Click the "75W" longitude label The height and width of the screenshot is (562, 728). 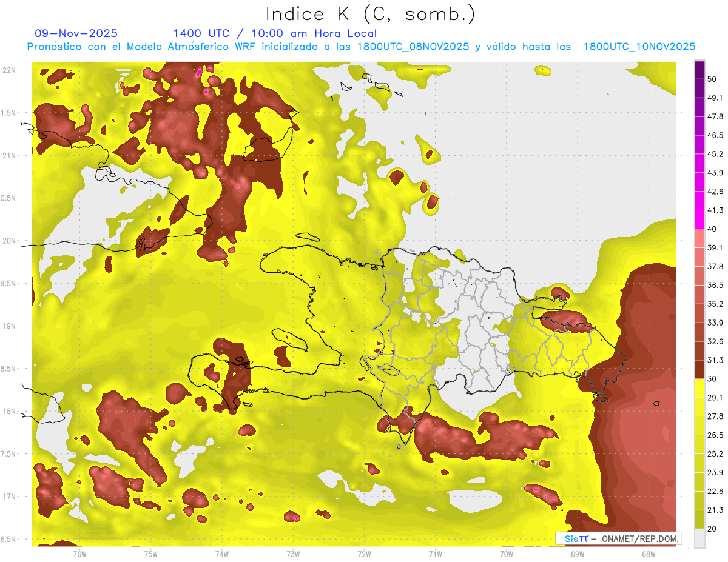[151, 554]
